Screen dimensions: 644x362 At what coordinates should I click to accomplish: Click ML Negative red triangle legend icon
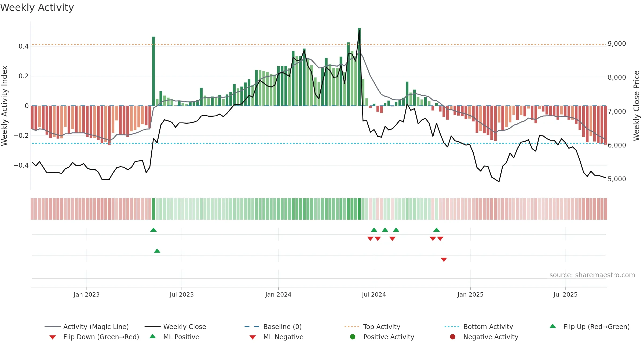click(x=253, y=337)
